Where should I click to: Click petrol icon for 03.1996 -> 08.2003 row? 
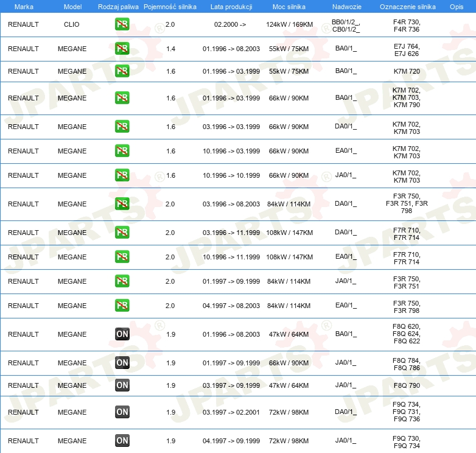[122, 204]
